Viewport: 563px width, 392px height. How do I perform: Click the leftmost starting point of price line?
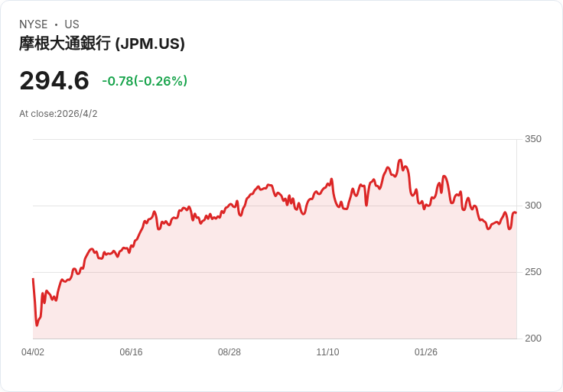click(x=33, y=280)
